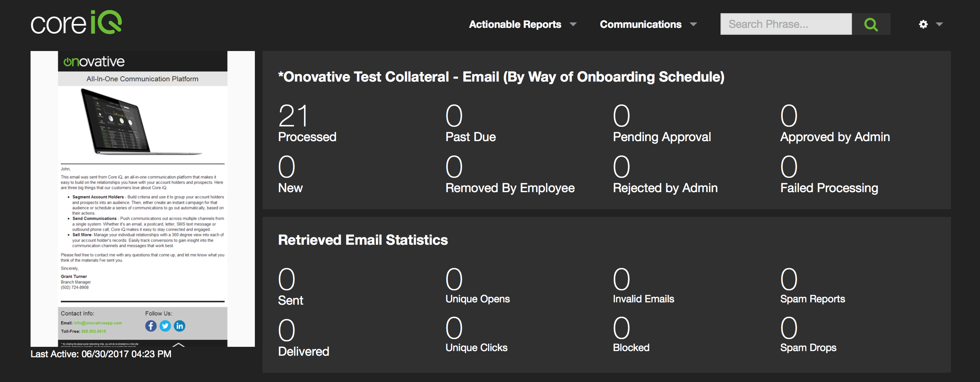The width and height of the screenshot is (980, 382).
Task: Click the info@onovativeapp.com email link
Action: click(98, 323)
